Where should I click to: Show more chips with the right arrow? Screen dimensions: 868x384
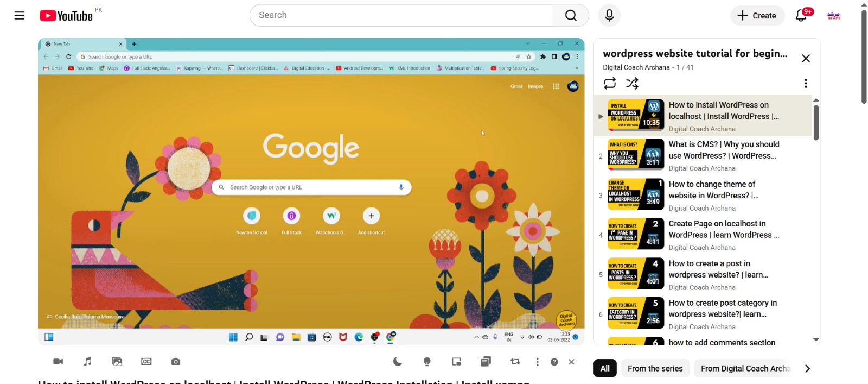[x=807, y=368]
